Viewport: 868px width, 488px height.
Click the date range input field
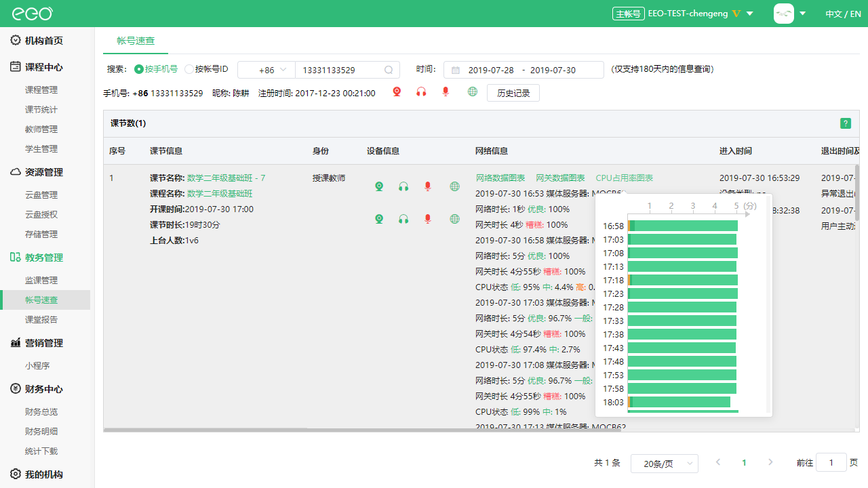click(x=524, y=70)
